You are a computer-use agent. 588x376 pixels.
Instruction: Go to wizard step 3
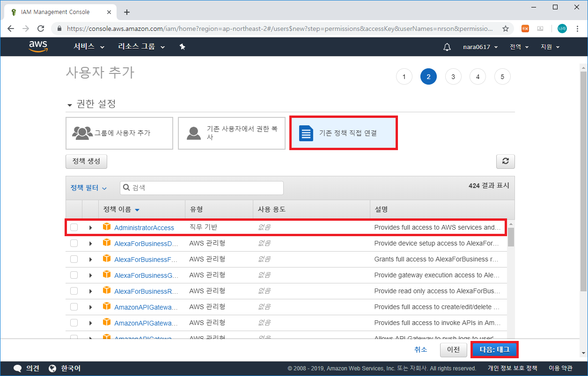[x=453, y=77]
